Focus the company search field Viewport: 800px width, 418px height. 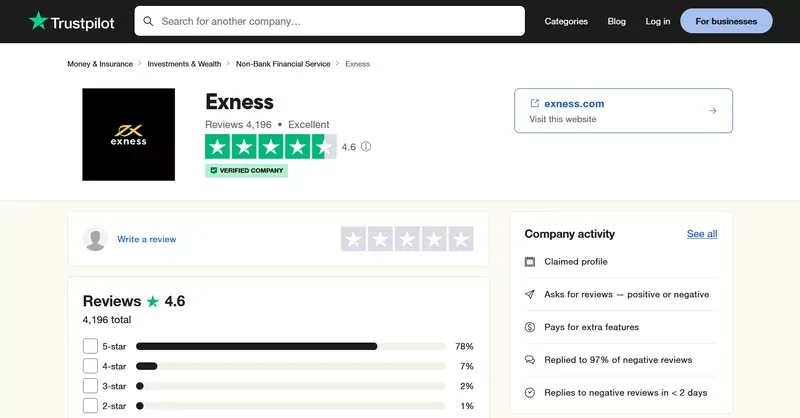coord(330,21)
